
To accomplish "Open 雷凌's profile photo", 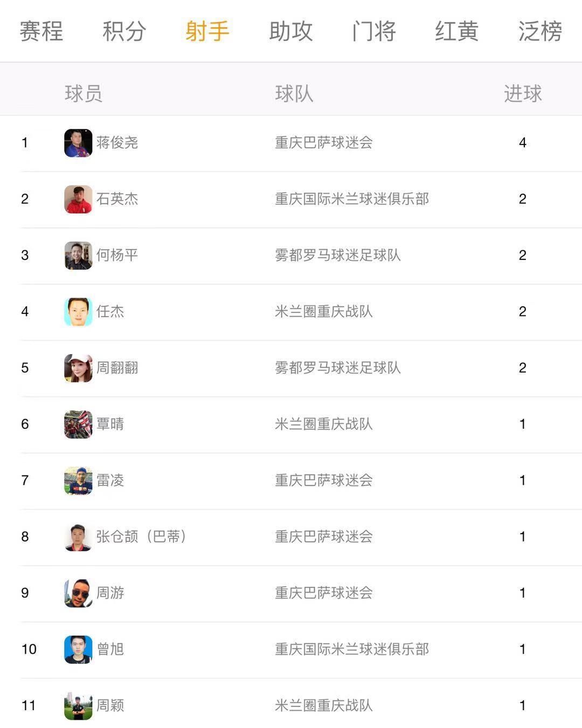I will [x=78, y=480].
